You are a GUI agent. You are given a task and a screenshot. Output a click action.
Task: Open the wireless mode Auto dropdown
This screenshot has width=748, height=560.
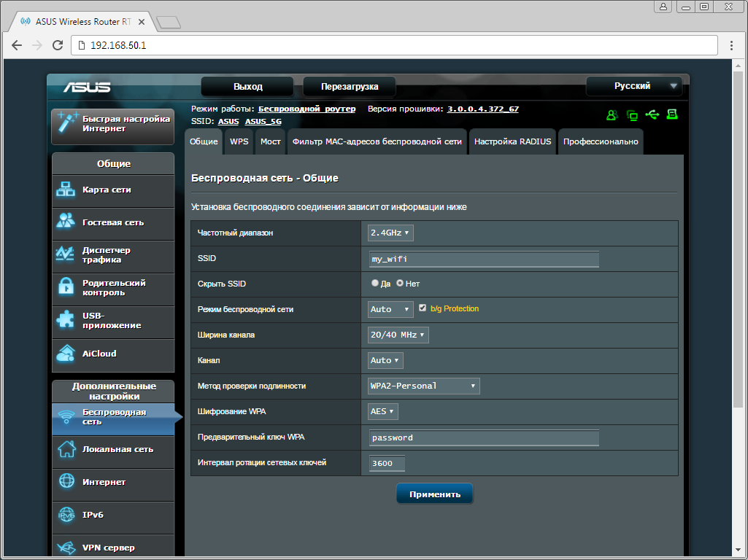390,309
